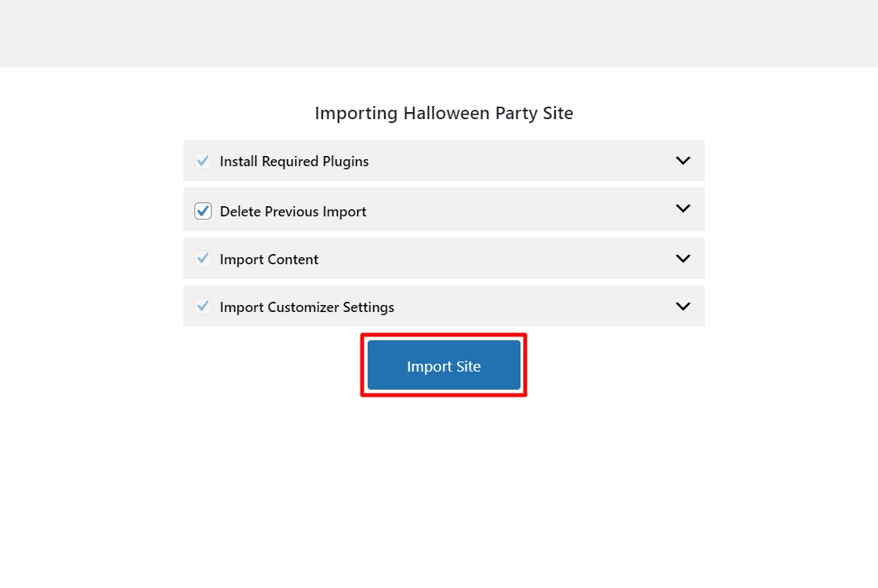This screenshot has width=878, height=588.
Task: Click the blue Import Site button
Action: [x=444, y=365]
